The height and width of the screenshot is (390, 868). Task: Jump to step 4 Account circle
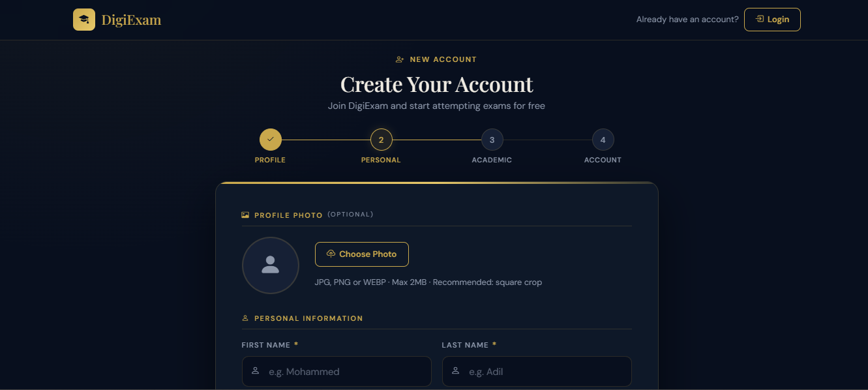(603, 140)
